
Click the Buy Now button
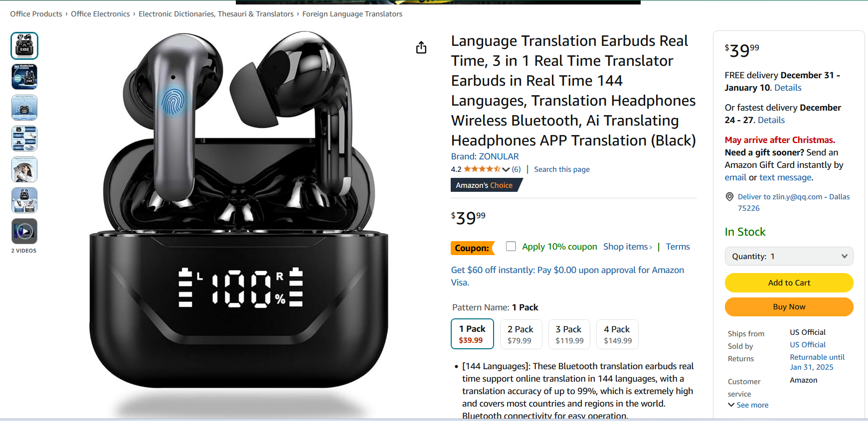789,307
